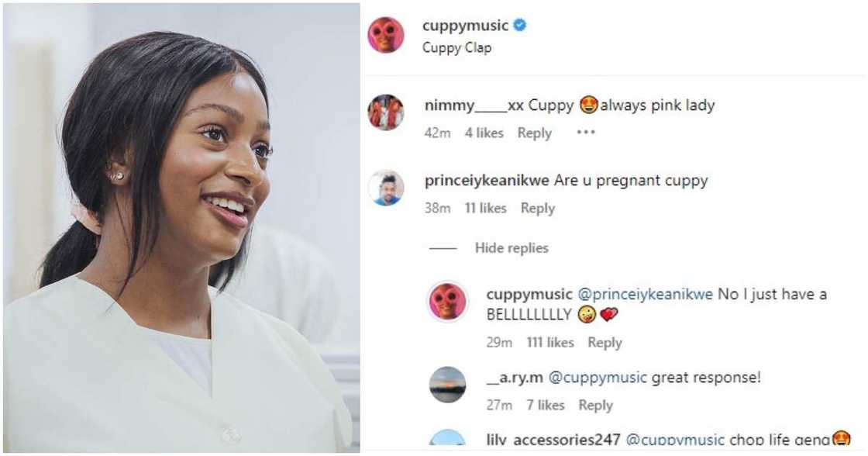Reply to nimmy_____xx comment
The width and height of the screenshot is (868, 456).
(x=535, y=133)
